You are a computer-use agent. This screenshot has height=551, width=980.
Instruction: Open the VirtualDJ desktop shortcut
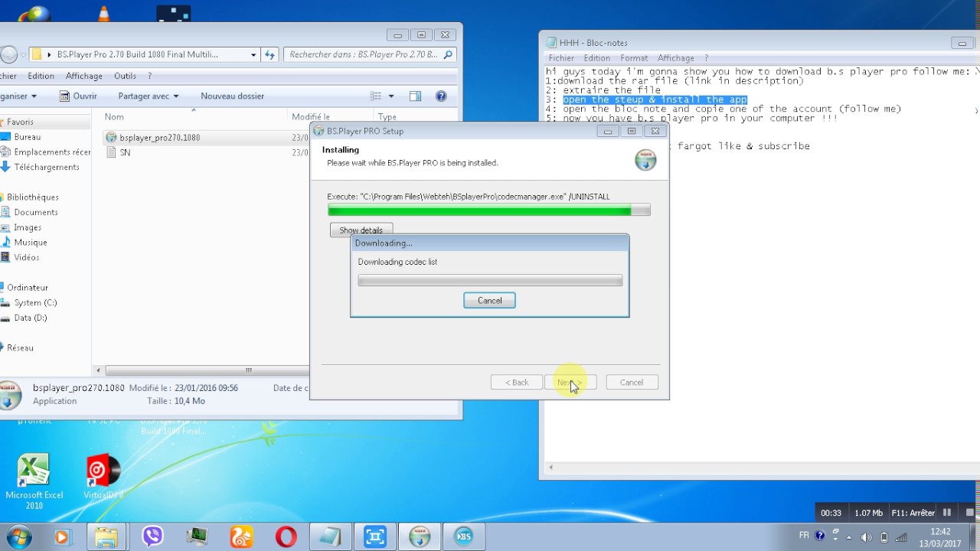(103, 477)
